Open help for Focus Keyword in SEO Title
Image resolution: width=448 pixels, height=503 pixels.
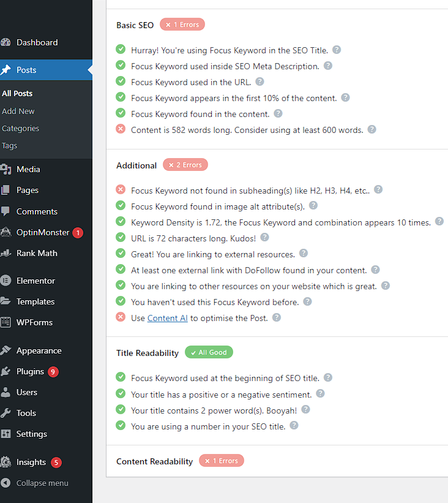tap(337, 50)
